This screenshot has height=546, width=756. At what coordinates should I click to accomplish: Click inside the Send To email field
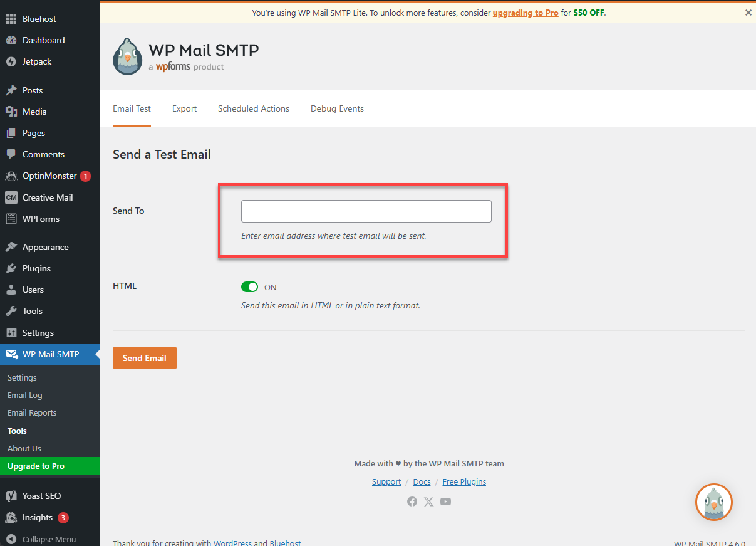point(366,211)
